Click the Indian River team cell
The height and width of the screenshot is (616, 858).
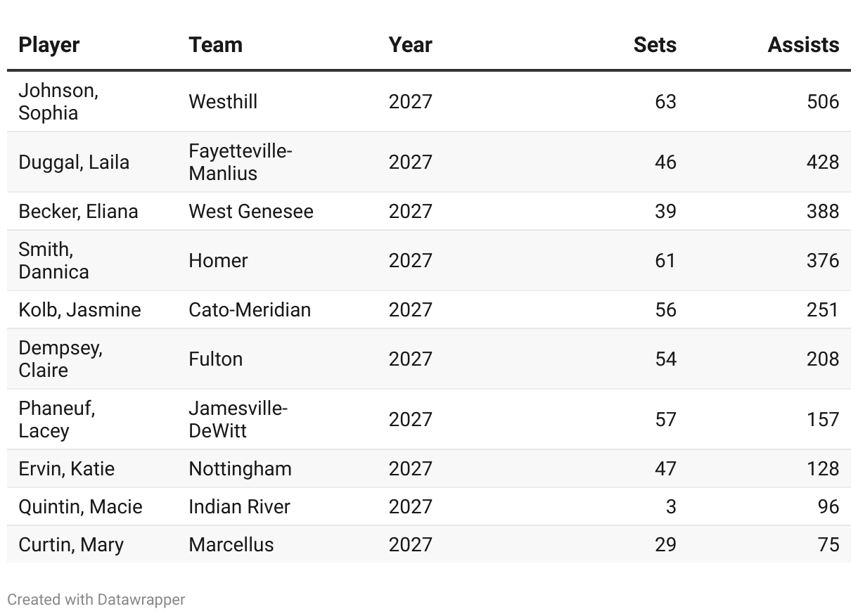pyautogui.click(x=239, y=507)
